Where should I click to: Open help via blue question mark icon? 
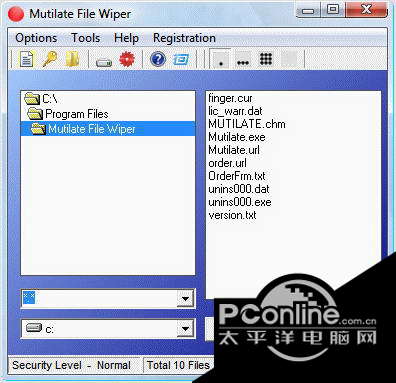pyautogui.click(x=158, y=59)
